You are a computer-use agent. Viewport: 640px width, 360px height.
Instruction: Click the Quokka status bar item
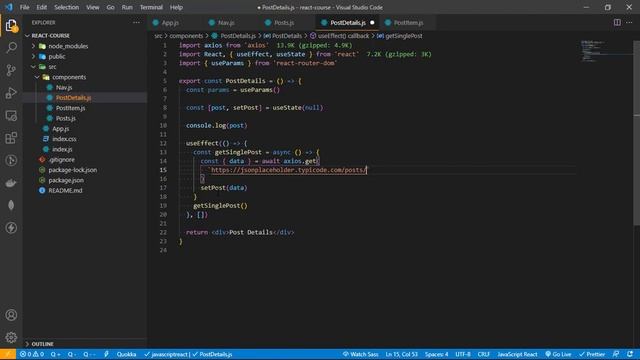tap(126, 354)
